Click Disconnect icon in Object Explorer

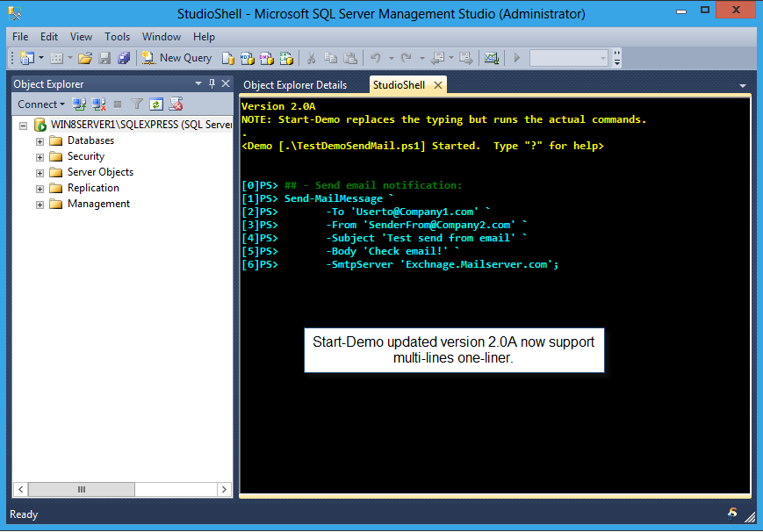pyautogui.click(x=98, y=104)
